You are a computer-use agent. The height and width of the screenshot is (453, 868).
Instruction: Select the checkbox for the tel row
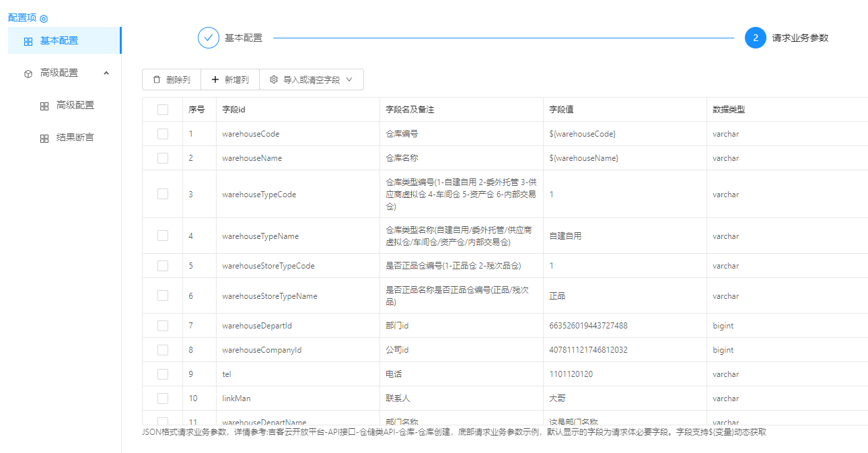[163, 374]
